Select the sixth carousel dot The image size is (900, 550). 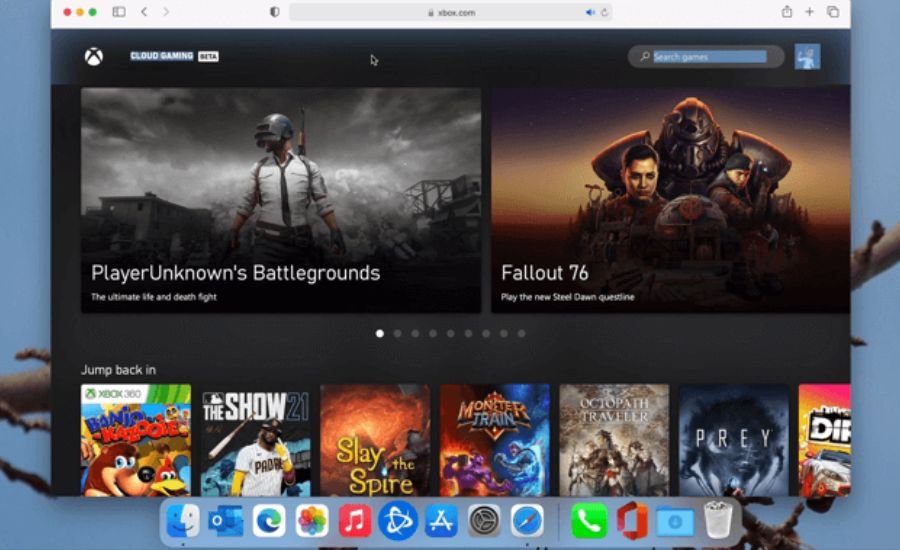tap(468, 334)
